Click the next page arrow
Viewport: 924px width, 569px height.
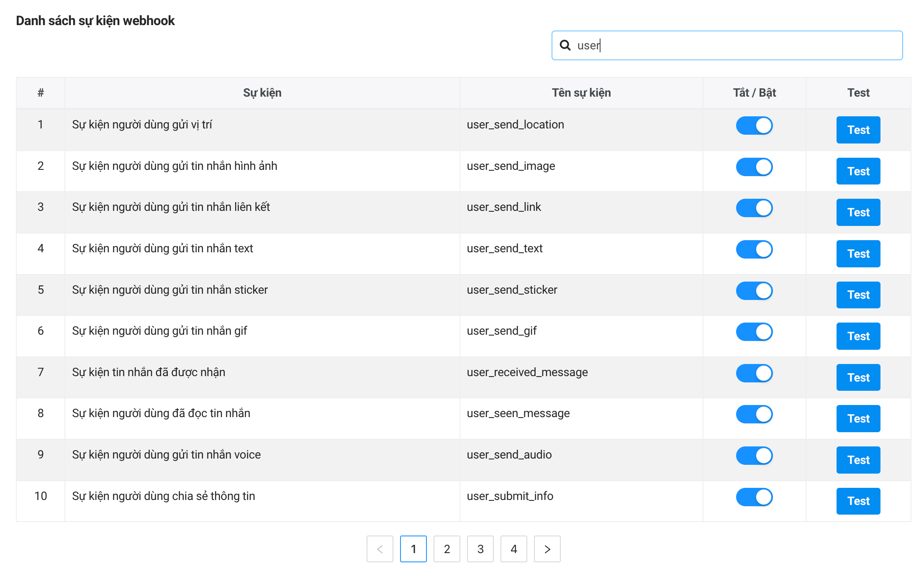547,549
